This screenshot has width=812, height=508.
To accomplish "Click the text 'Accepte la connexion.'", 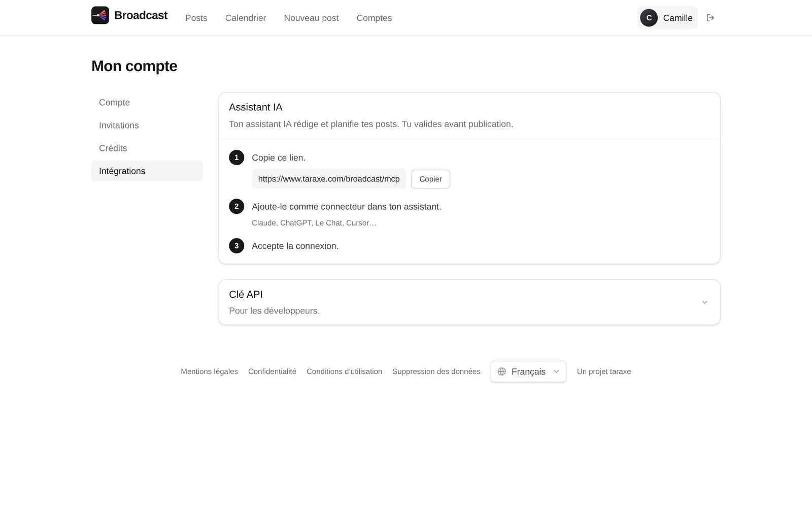I will point(295,246).
